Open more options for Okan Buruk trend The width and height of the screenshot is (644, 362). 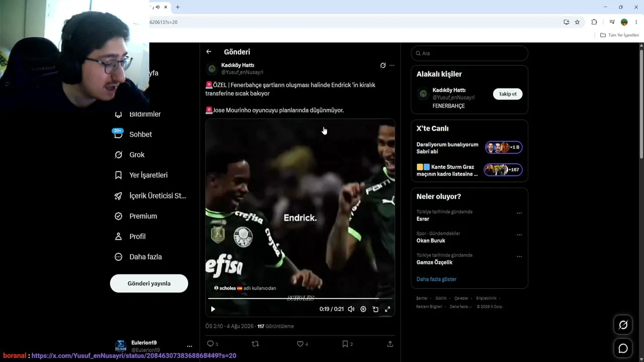519,235
